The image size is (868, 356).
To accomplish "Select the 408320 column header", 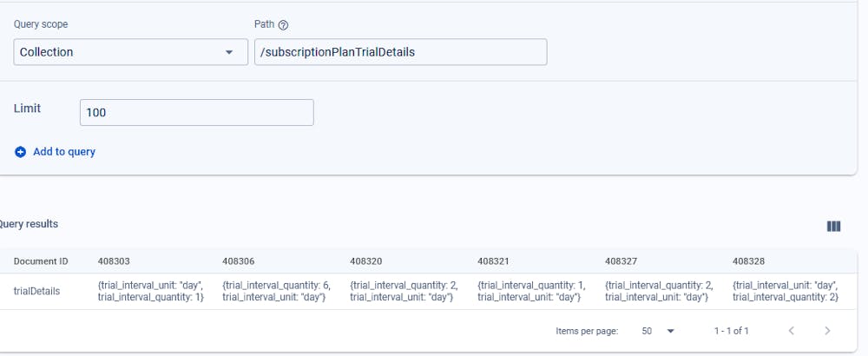I will (x=366, y=261).
